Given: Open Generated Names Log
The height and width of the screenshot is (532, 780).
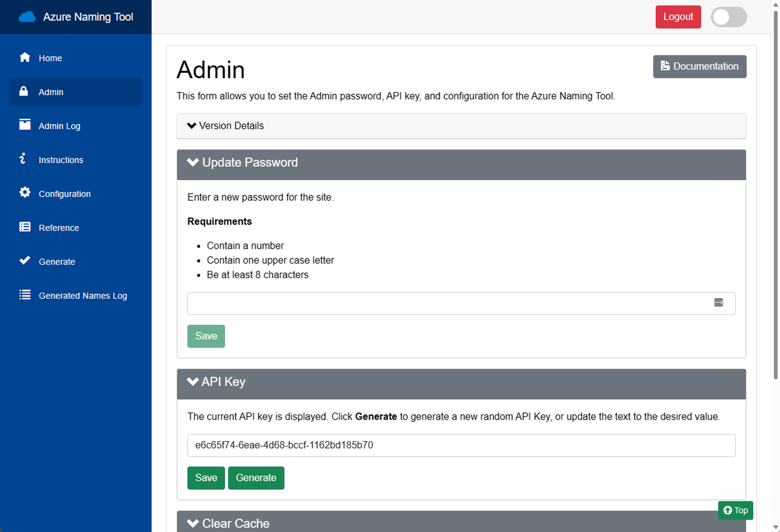Looking at the screenshot, I should click(x=76, y=295).
